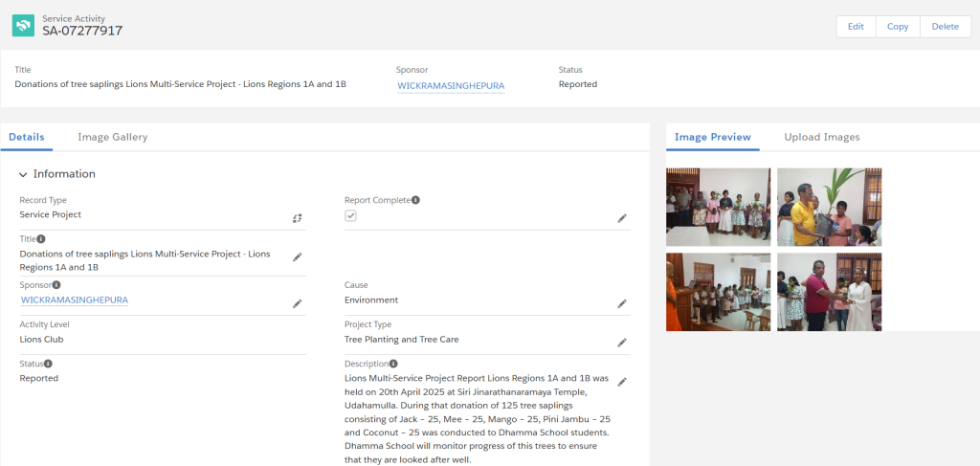The width and height of the screenshot is (980, 466).
Task: Show info tooltip beside Description label
Action: pos(393,364)
